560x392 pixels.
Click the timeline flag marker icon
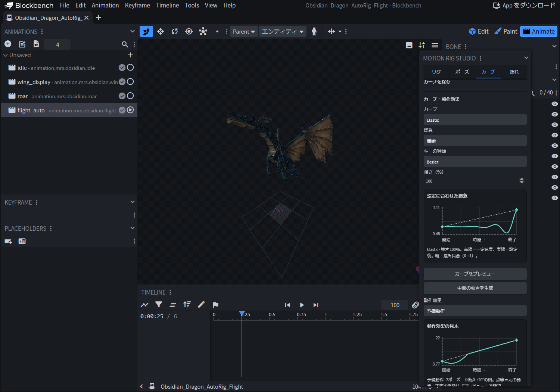[215, 305]
